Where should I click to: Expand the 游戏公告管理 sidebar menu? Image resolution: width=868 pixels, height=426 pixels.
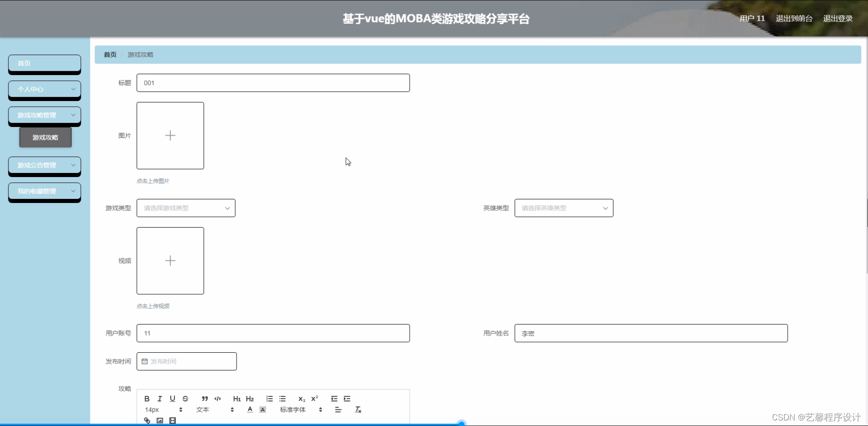tap(45, 165)
